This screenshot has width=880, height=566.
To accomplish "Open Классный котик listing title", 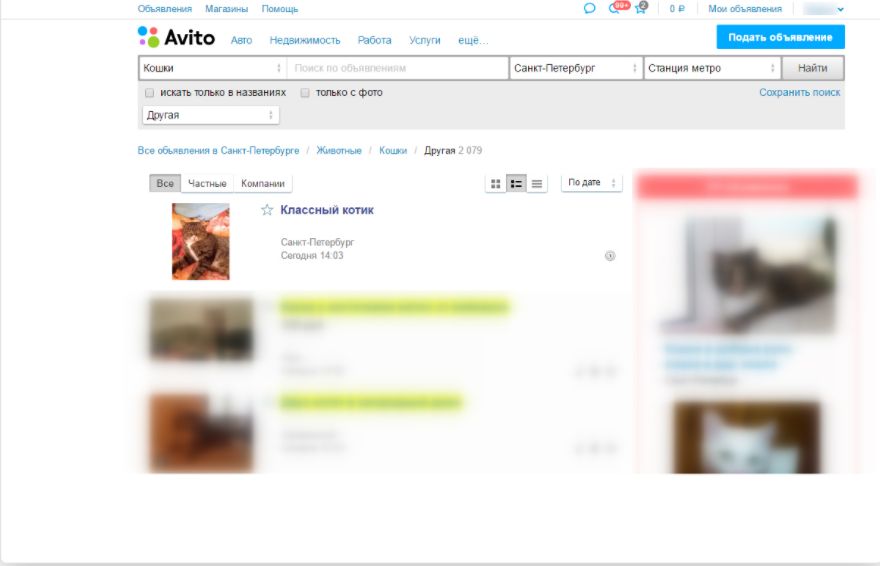I will [x=327, y=210].
